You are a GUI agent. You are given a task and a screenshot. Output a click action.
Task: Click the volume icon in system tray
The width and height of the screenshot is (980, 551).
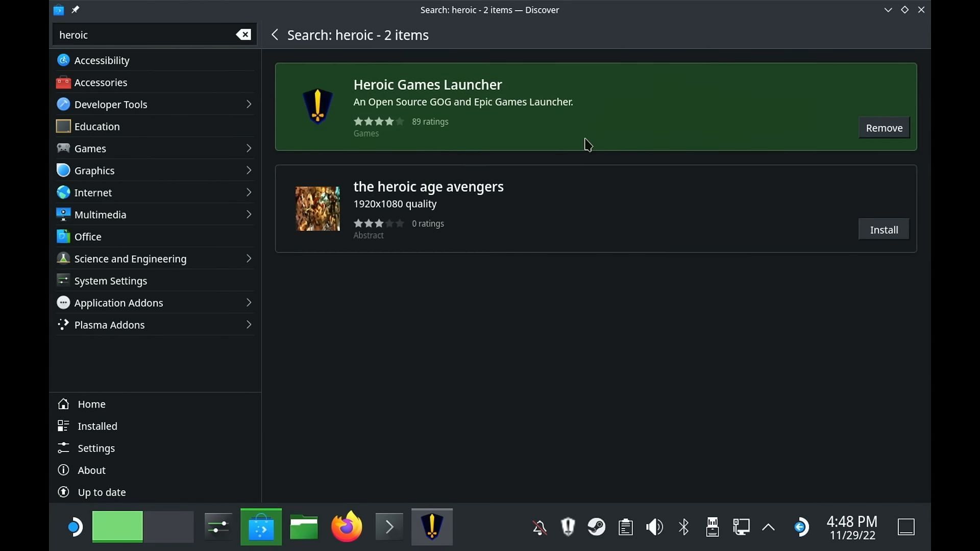pos(654,527)
